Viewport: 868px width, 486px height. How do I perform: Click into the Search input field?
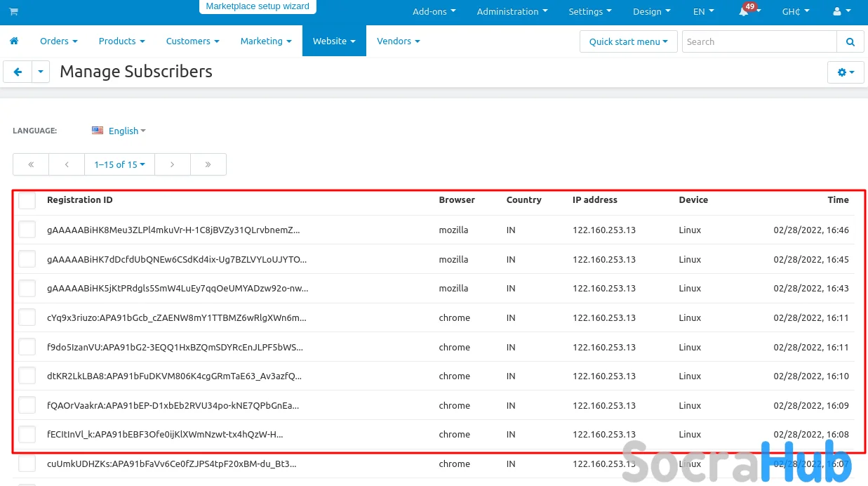point(759,42)
